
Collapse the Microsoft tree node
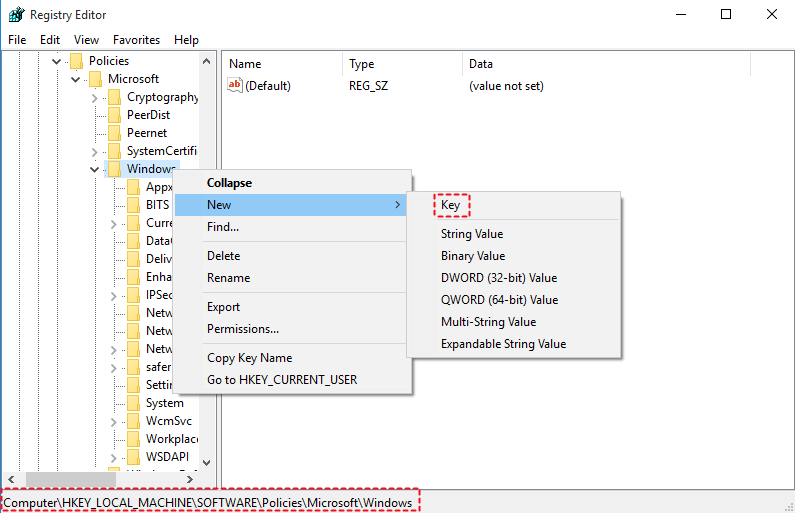[x=76, y=80]
